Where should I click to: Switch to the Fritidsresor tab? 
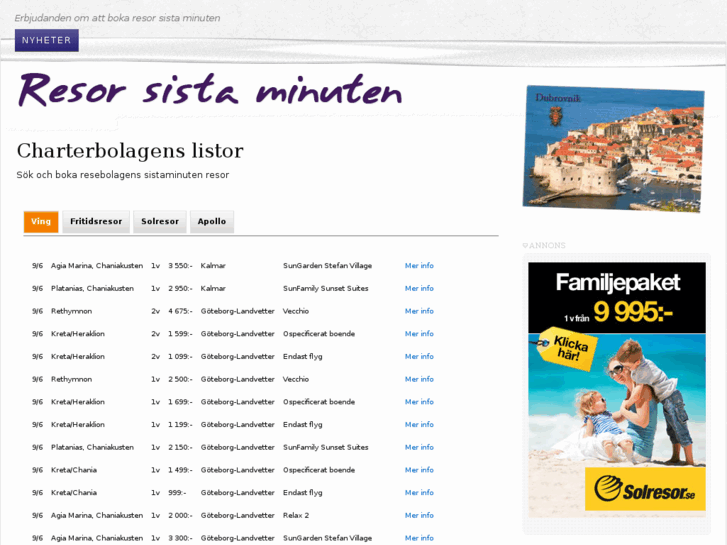pyautogui.click(x=96, y=222)
